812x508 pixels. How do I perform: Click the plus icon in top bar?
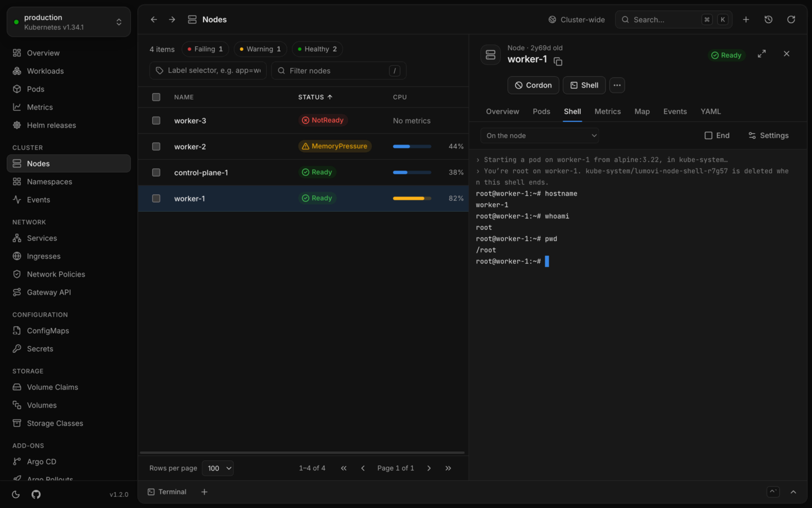pos(746,20)
